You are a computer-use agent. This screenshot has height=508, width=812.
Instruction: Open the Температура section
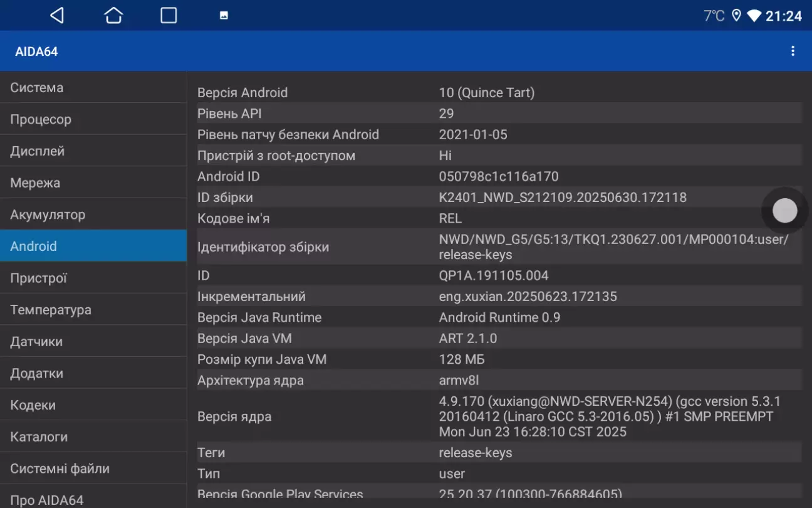[x=93, y=310]
